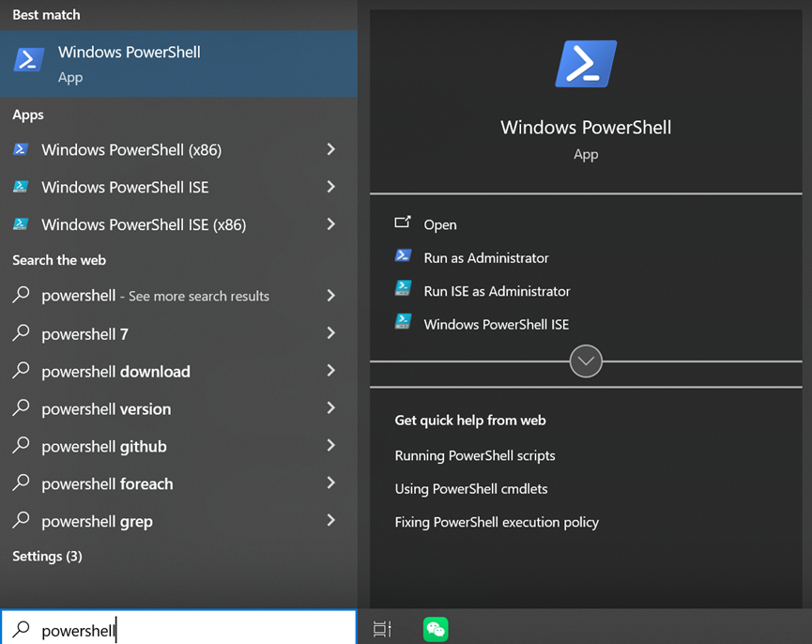Search the web for 'powershell grep'

(x=178, y=521)
